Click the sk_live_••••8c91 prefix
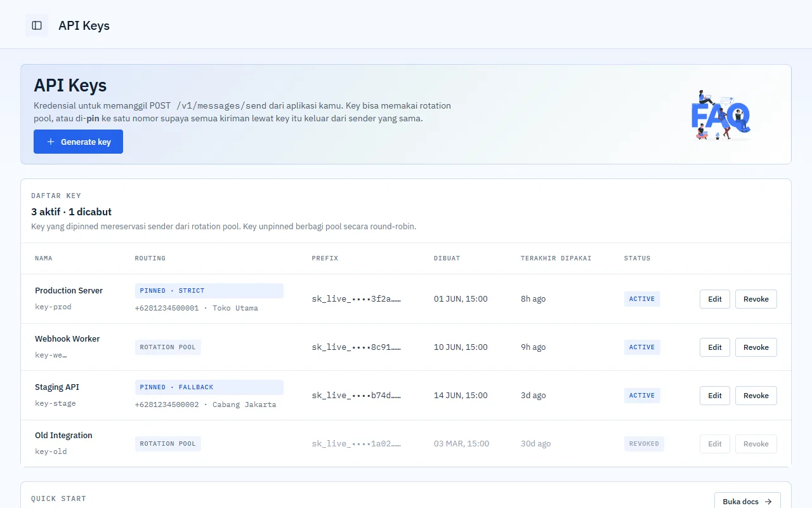This screenshot has width=812, height=508. coord(357,347)
